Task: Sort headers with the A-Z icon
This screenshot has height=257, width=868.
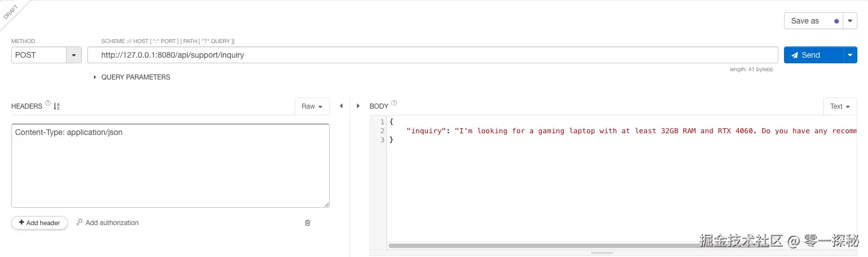Action: click(57, 106)
